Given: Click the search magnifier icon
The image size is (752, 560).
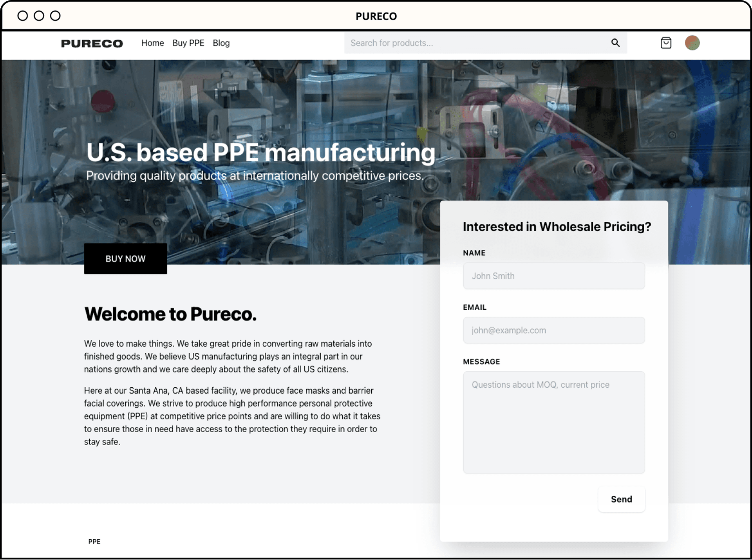Looking at the screenshot, I should [x=615, y=43].
